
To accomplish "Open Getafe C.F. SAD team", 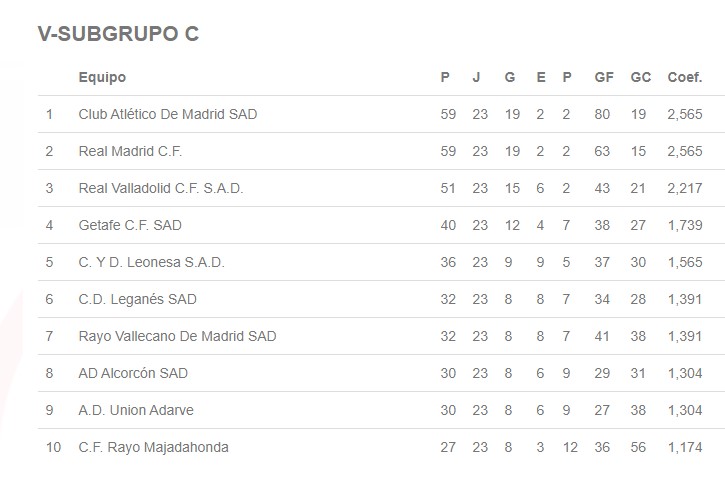I will [x=130, y=225].
